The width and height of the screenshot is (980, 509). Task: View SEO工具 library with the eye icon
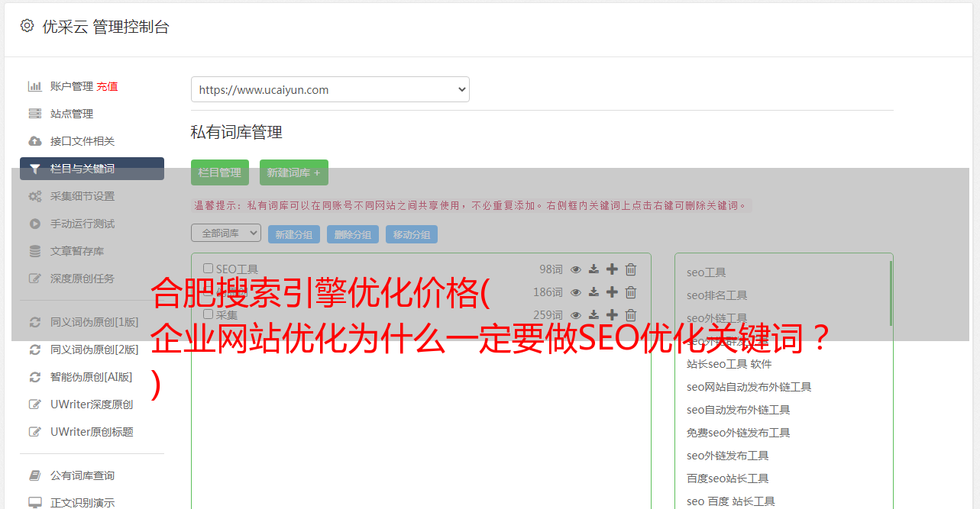576,269
